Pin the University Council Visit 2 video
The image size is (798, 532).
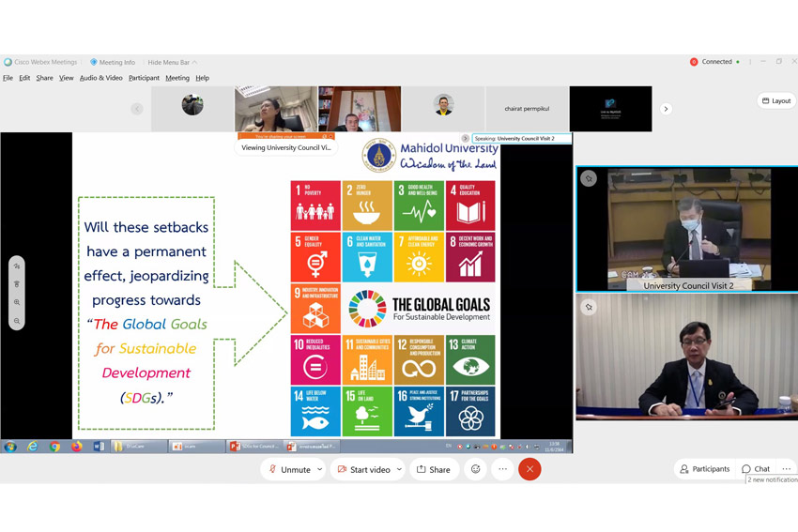[589, 178]
